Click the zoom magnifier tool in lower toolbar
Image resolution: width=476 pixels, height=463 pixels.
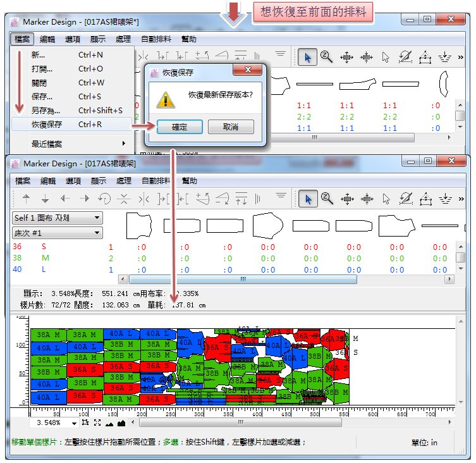click(327, 199)
